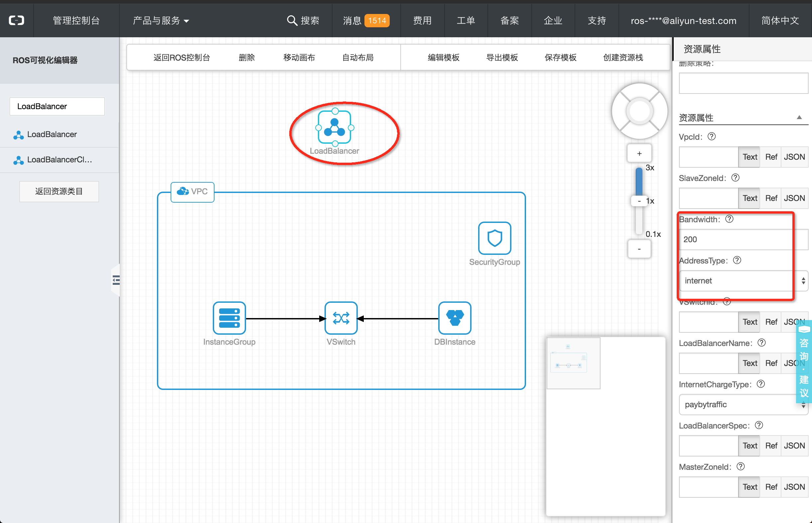
Task: Click the canvas minimap thumbnail
Action: pos(574,363)
